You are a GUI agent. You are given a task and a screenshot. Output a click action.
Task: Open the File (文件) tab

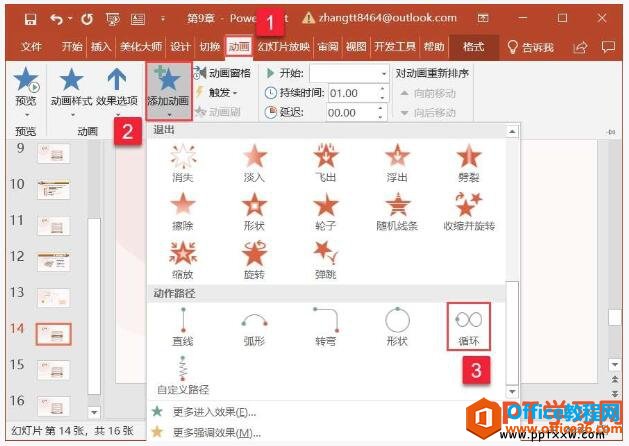[x=31, y=47]
